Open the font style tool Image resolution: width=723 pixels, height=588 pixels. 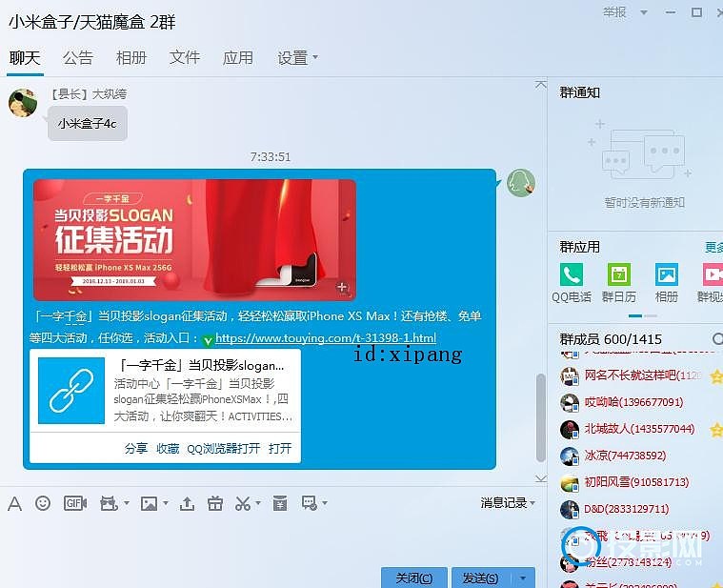[14, 503]
